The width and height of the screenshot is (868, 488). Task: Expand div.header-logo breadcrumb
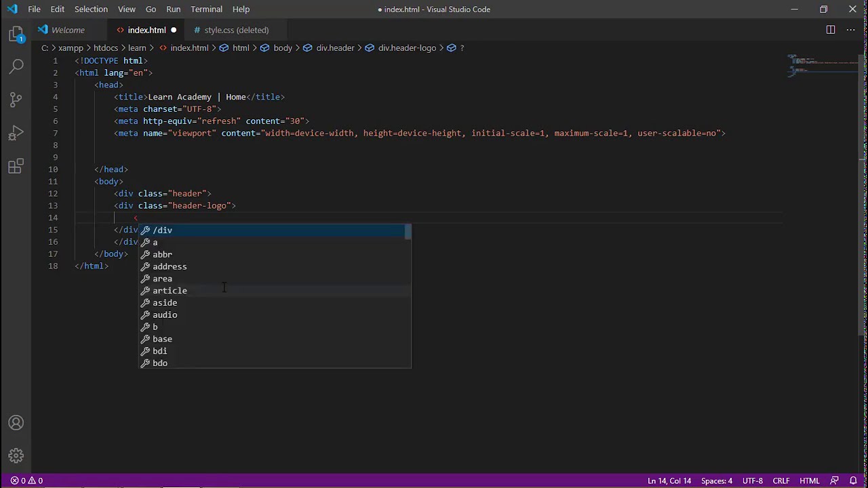(407, 48)
